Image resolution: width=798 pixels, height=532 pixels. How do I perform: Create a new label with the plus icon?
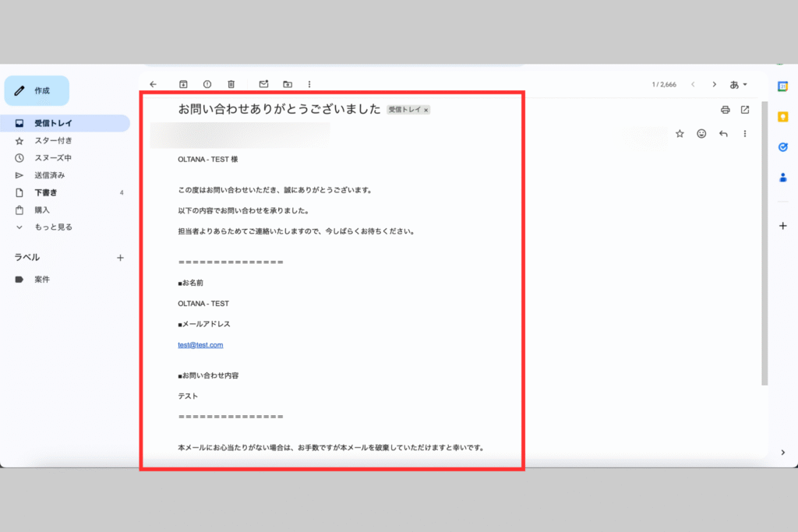coord(120,258)
